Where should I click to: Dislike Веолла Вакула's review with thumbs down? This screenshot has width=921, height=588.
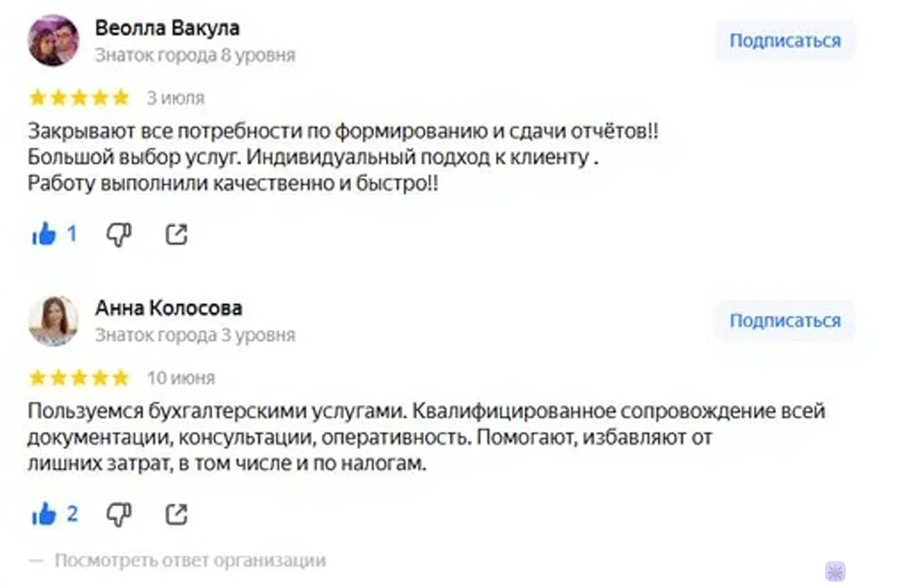(119, 235)
